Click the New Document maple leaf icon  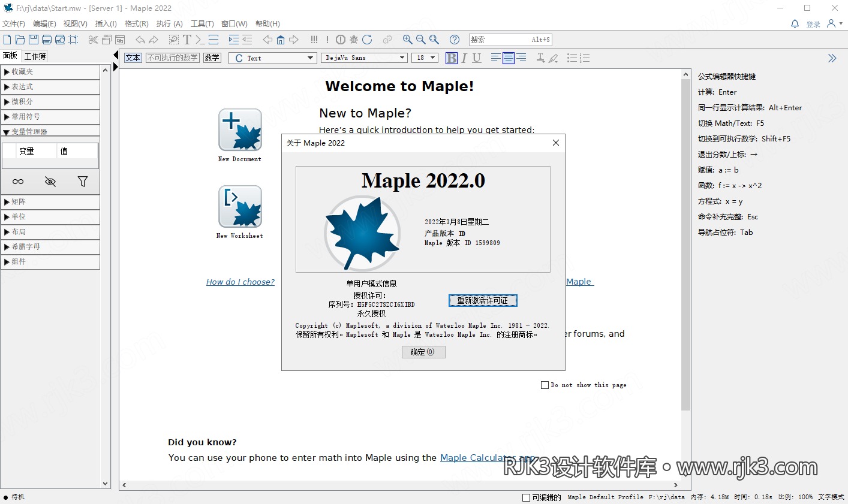tap(240, 129)
